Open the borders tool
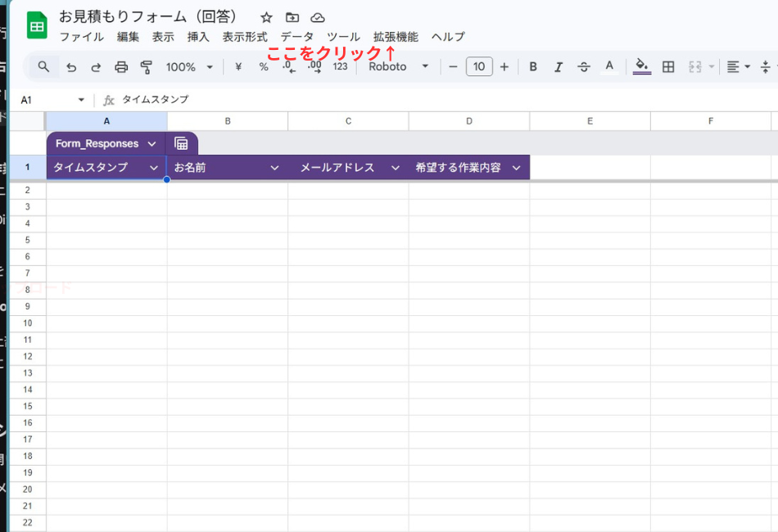 click(x=668, y=67)
